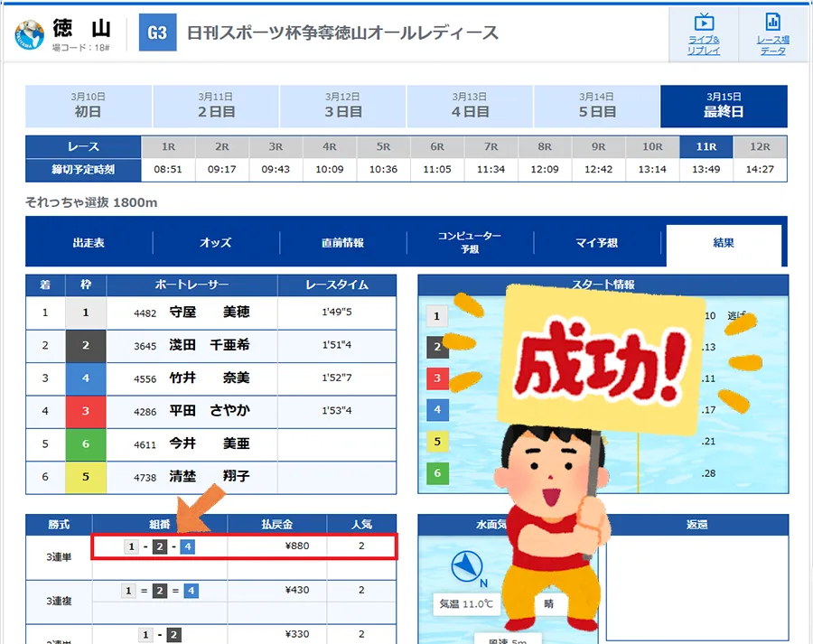813x644 pixels.
Task: Click the north compass wind direction icon
Action: click(x=466, y=568)
